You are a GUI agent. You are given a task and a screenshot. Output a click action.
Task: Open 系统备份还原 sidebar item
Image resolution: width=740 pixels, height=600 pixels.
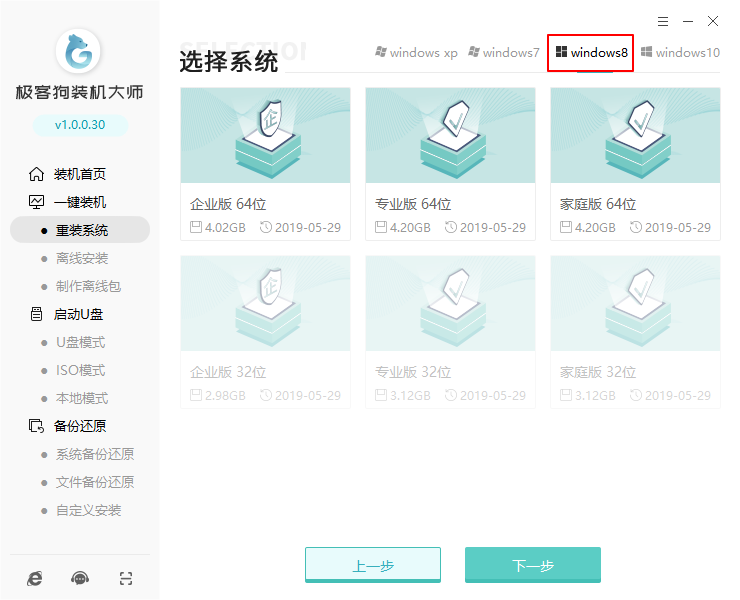[x=95, y=454]
